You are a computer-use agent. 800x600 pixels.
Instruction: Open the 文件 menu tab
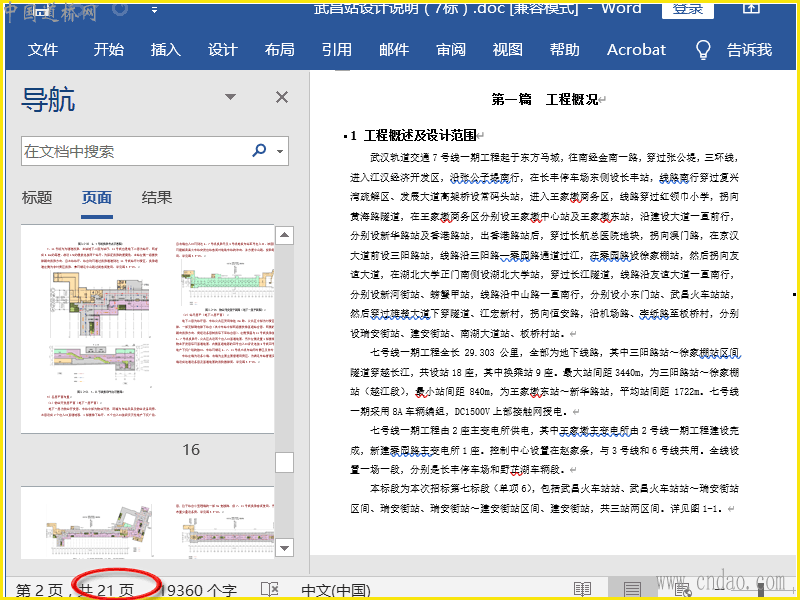[x=43, y=49]
